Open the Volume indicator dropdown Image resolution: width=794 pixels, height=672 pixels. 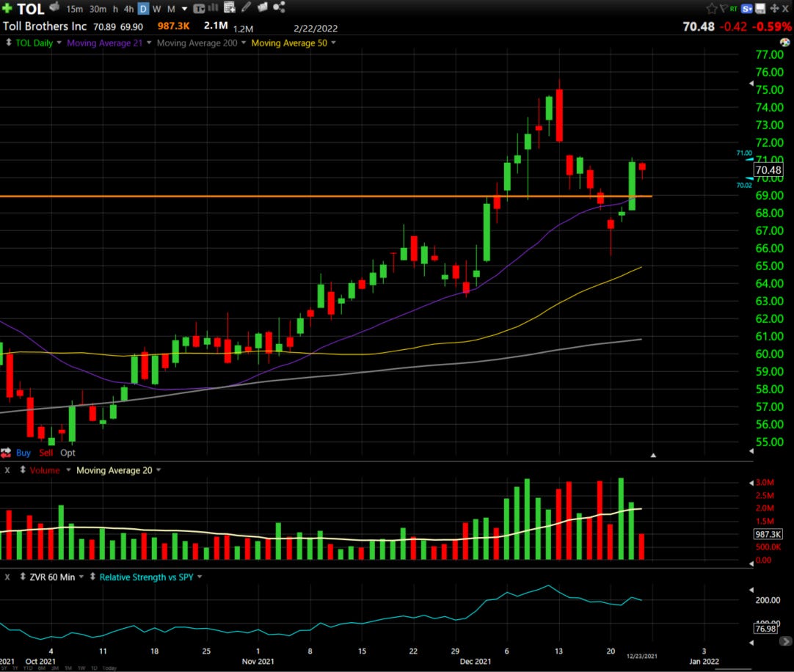click(x=68, y=470)
